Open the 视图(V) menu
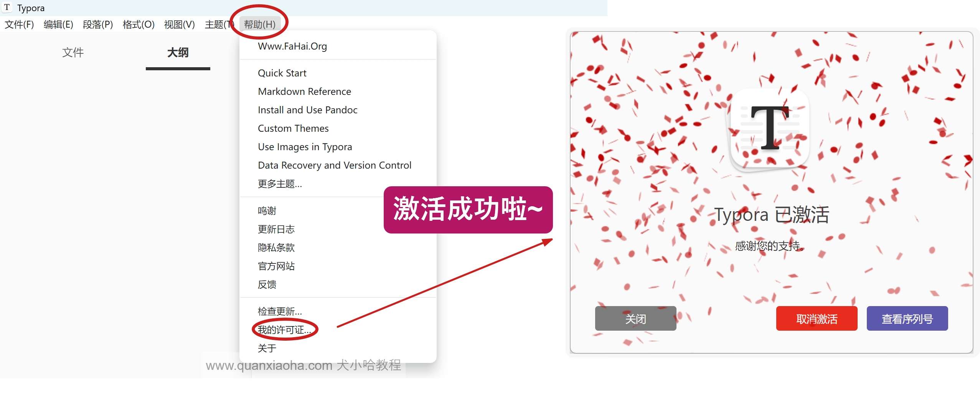The width and height of the screenshot is (980, 419). 180,24
